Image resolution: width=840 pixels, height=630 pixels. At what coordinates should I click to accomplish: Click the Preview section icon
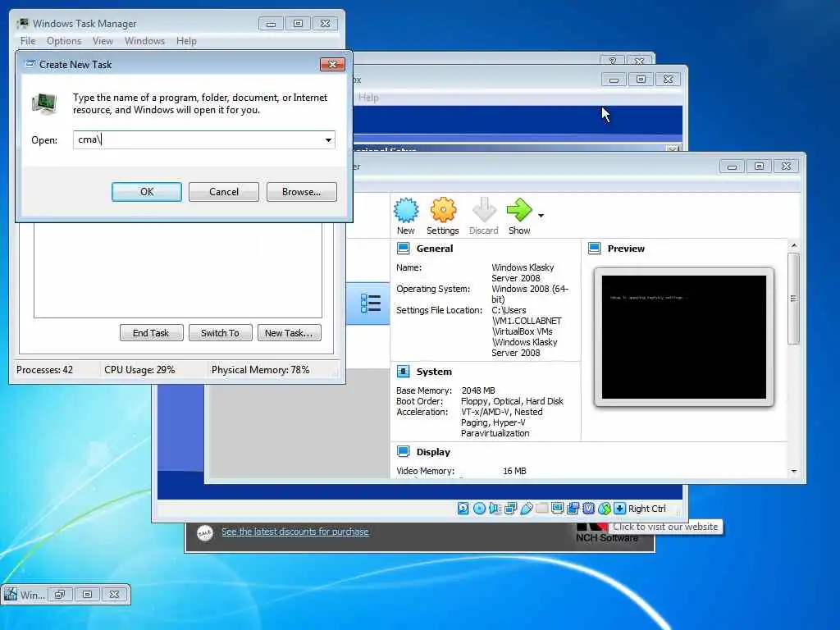tap(595, 249)
